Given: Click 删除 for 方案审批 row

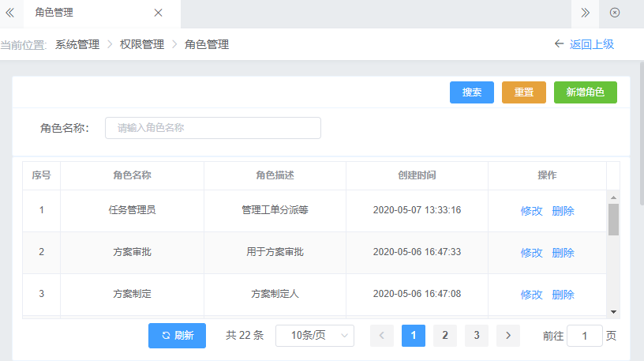Looking at the screenshot, I should coord(563,253).
